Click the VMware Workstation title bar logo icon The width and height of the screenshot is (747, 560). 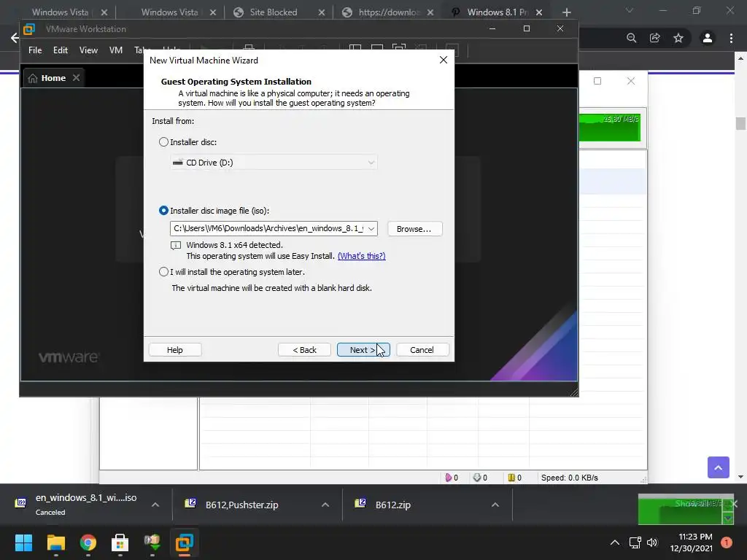tap(29, 29)
